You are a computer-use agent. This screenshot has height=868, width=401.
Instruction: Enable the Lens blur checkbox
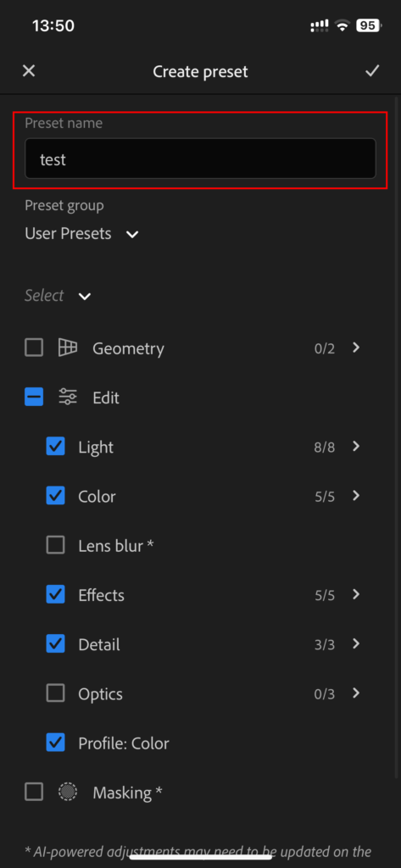[55, 545]
